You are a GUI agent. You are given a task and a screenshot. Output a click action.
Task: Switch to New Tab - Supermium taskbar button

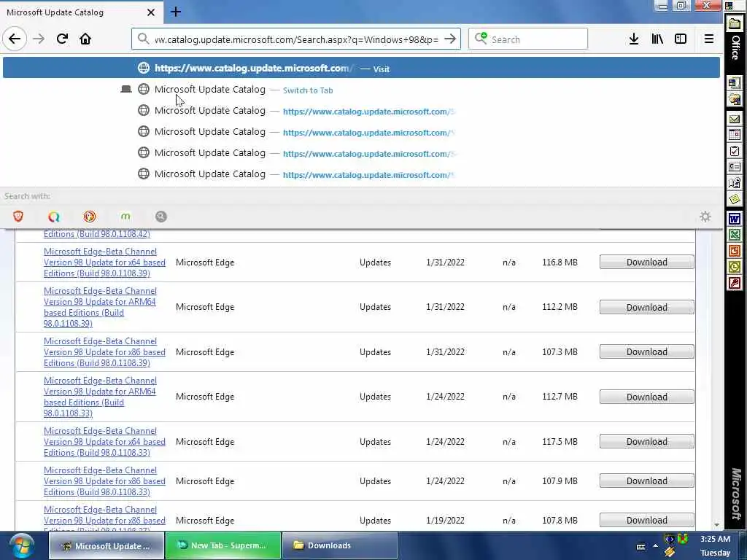tap(223, 545)
